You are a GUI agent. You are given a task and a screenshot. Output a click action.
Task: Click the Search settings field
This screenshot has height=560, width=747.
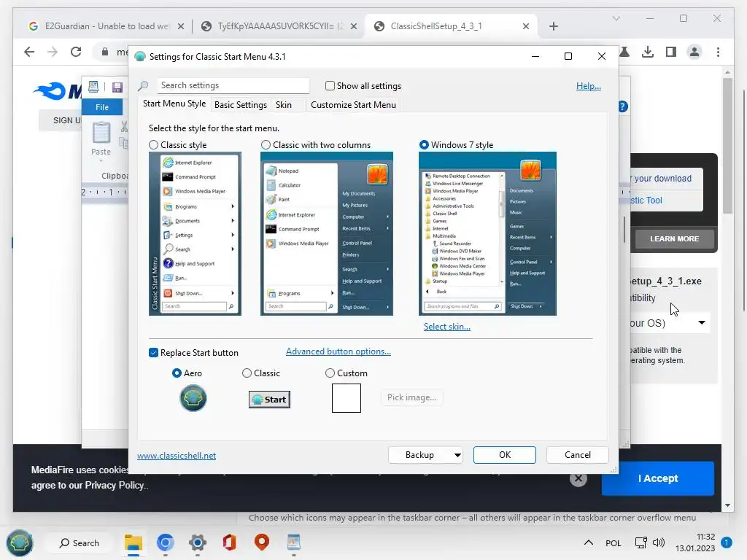click(233, 86)
